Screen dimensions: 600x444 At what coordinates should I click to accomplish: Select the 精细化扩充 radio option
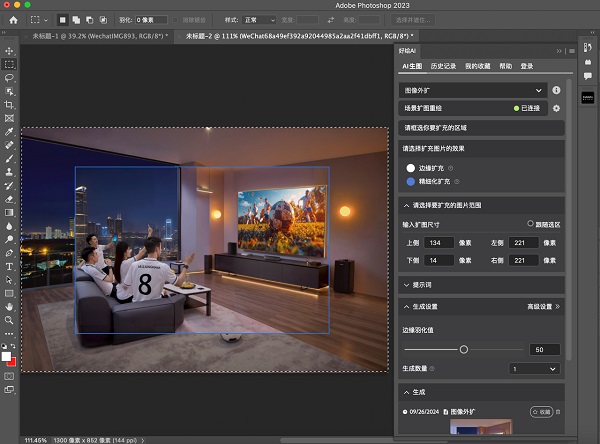click(410, 182)
